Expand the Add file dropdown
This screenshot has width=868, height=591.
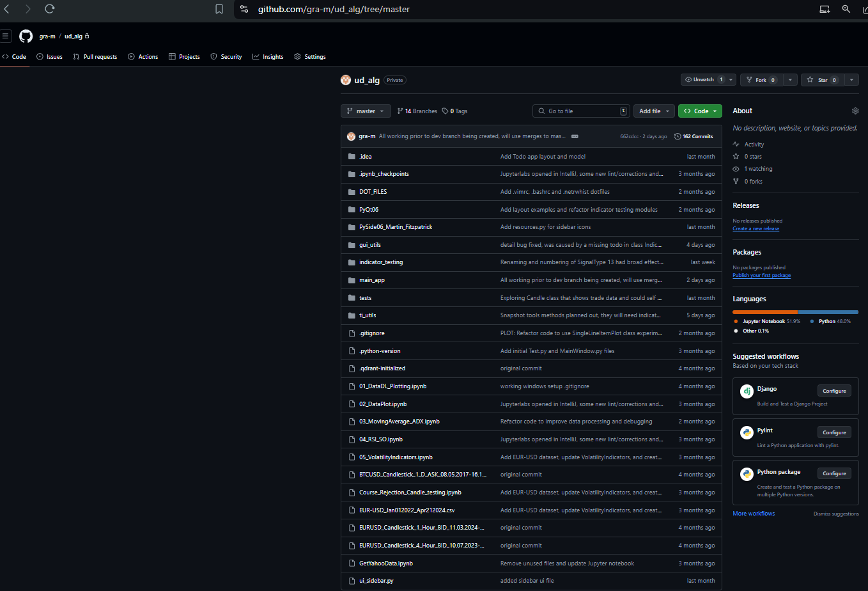(x=653, y=111)
